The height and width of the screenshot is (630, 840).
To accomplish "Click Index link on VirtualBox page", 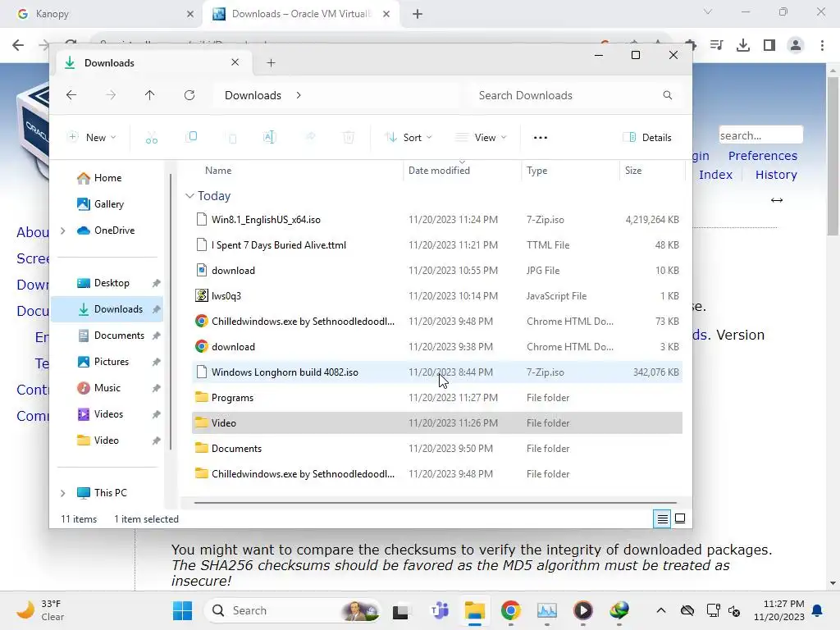I will [715, 175].
